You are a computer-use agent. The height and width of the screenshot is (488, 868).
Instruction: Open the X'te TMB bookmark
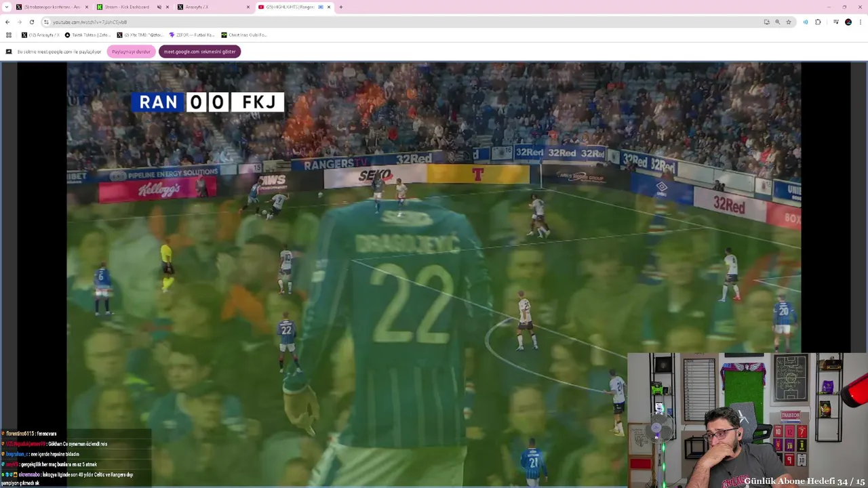[x=140, y=35]
